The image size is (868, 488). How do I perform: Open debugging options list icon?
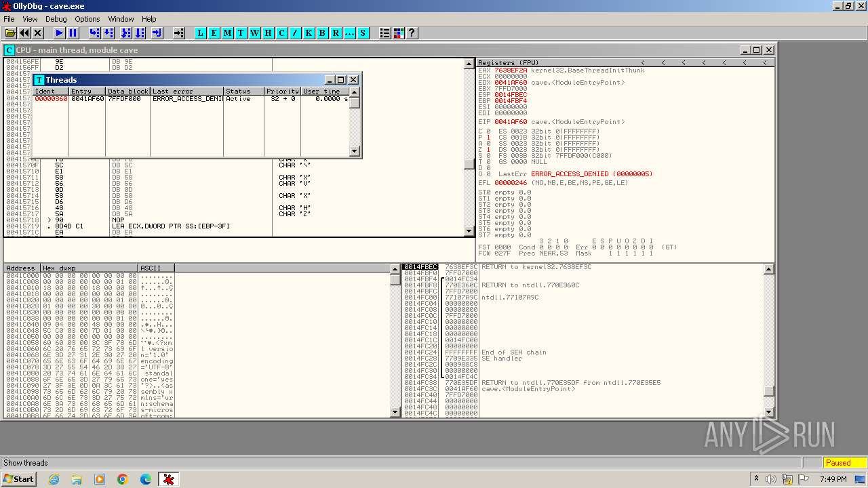(385, 33)
